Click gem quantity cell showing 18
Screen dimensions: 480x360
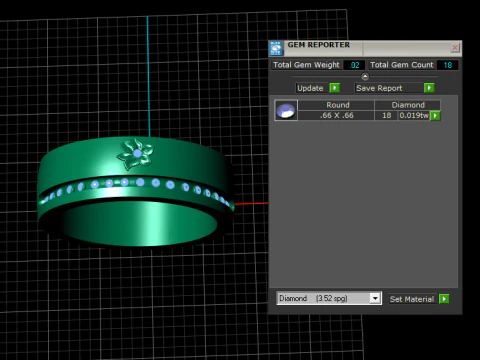[x=386, y=115]
